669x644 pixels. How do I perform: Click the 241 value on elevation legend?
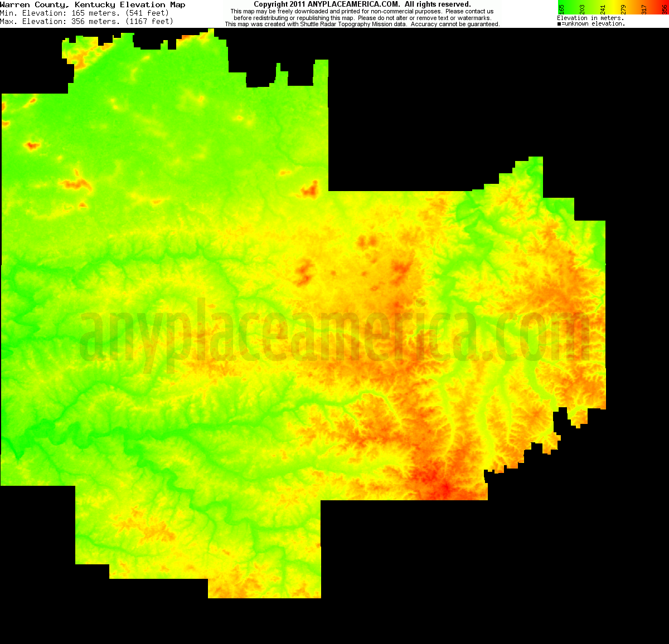(603, 8)
